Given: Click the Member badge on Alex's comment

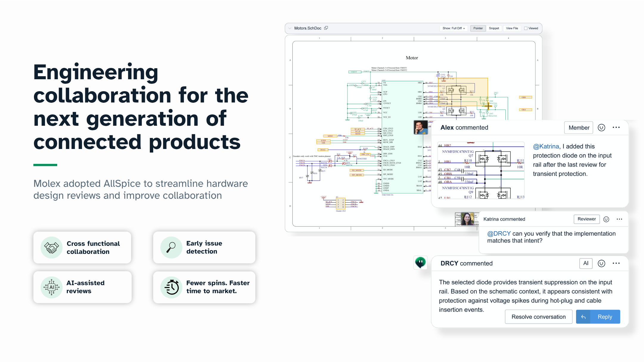Looking at the screenshot, I should (579, 128).
